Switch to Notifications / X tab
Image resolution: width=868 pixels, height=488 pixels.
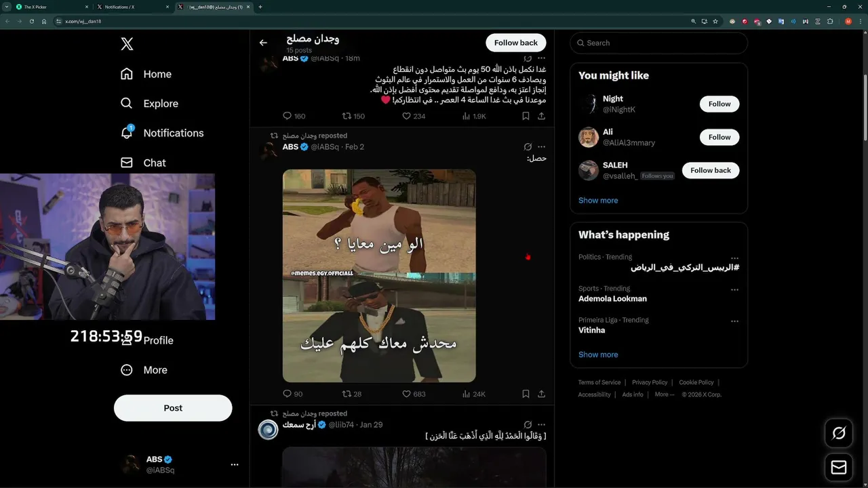[132, 7]
